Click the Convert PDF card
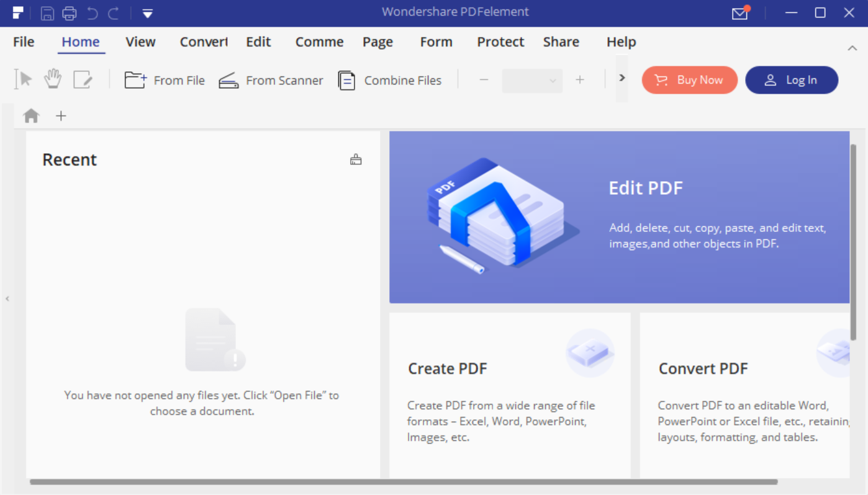The height and width of the screenshot is (495, 868). click(x=744, y=395)
